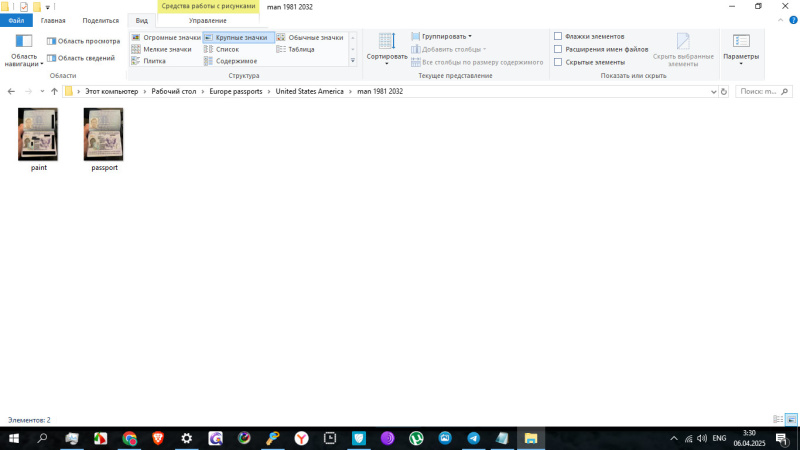
Task: Click the Область сведений details pane icon
Action: click(51, 58)
